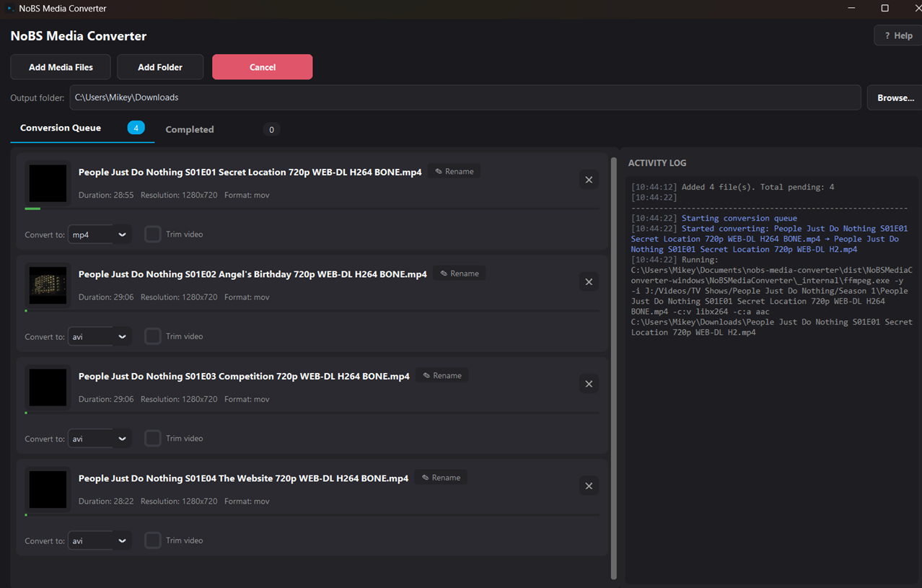The height and width of the screenshot is (588, 922).
Task: Open the avi format dropdown for S01E02
Action: pos(100,337)
